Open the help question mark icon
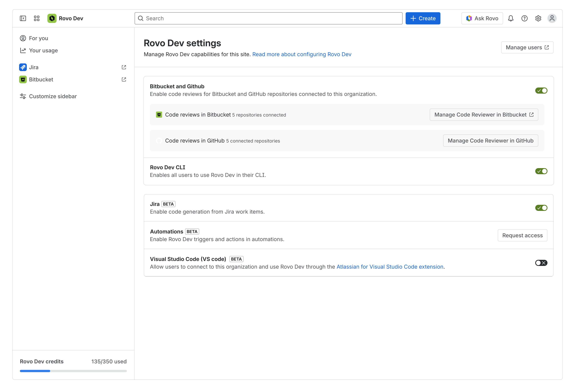 click(x=524, y=18)
